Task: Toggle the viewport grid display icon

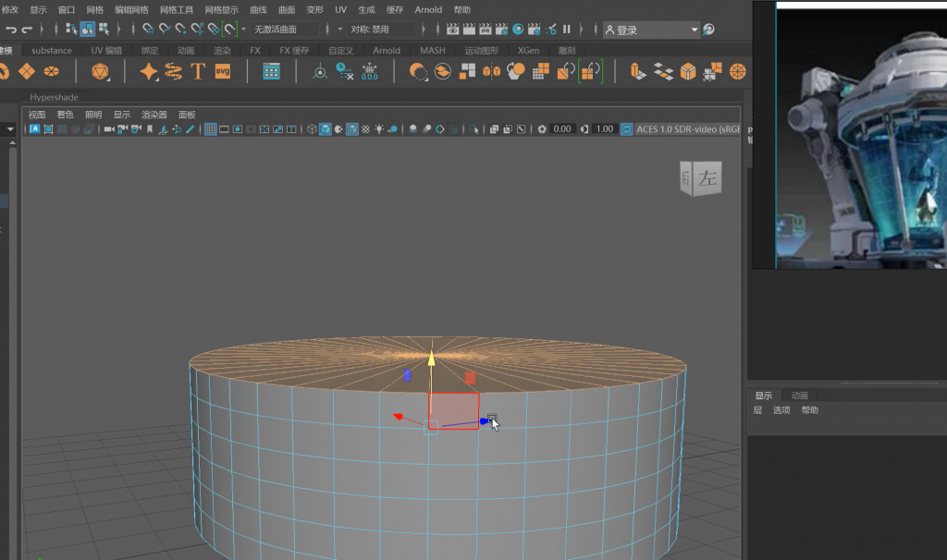Action: point(210,129)
